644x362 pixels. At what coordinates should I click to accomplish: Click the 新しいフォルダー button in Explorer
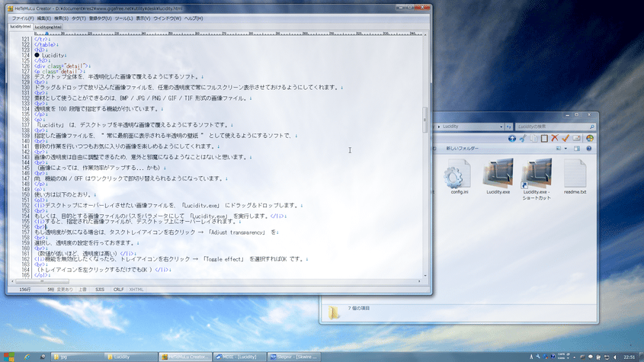tap(463, 149)
